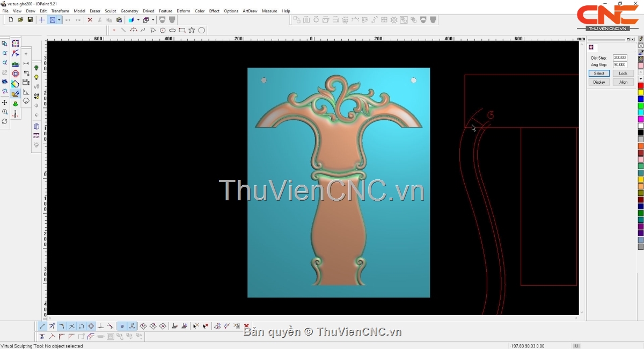Open the view mode dropdown arrow

(x=59, y=20)
